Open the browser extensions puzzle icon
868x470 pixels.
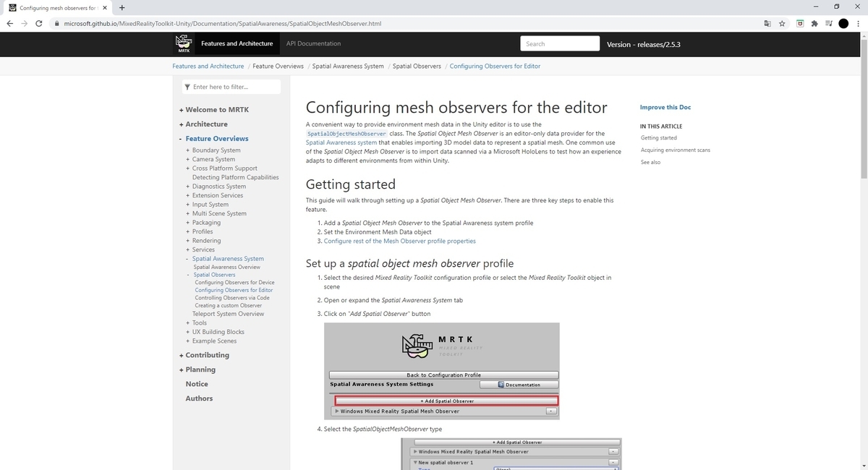click(814, 23)
